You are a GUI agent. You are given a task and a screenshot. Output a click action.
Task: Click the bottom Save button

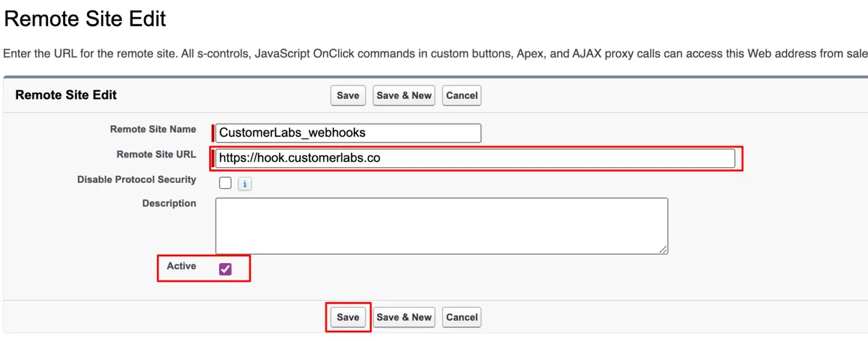[348, 317]
